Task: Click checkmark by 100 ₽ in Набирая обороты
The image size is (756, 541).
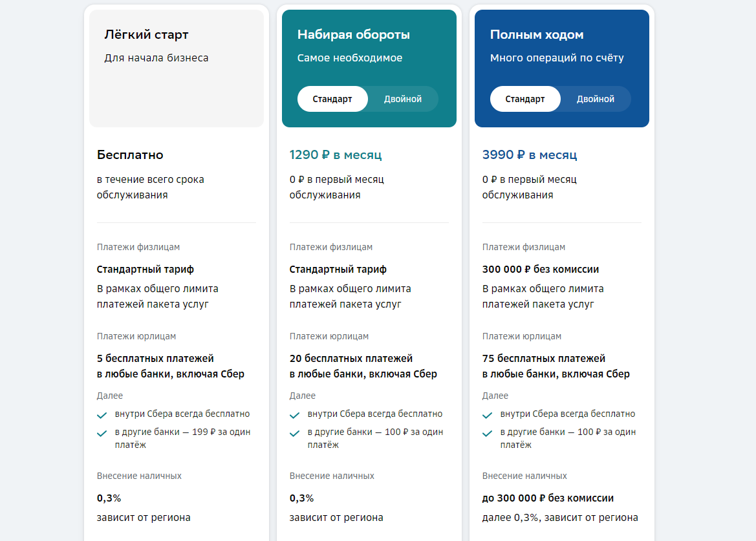Action: pyautogui.click(x=294, y=433)
